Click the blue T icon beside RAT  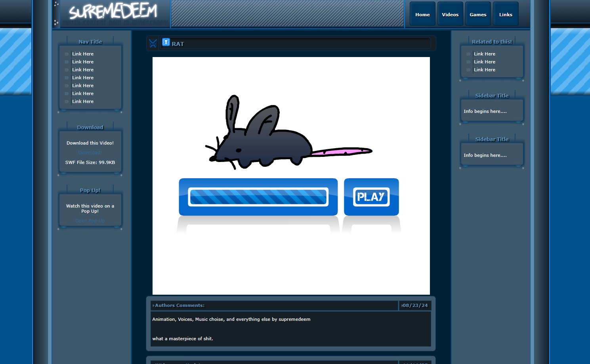166,42
